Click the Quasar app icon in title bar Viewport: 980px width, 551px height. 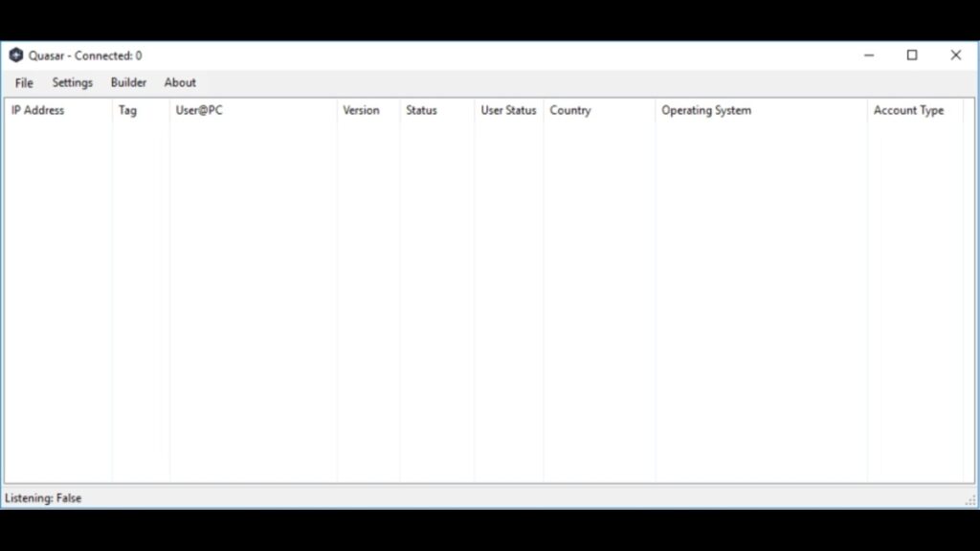coord(16,55)
